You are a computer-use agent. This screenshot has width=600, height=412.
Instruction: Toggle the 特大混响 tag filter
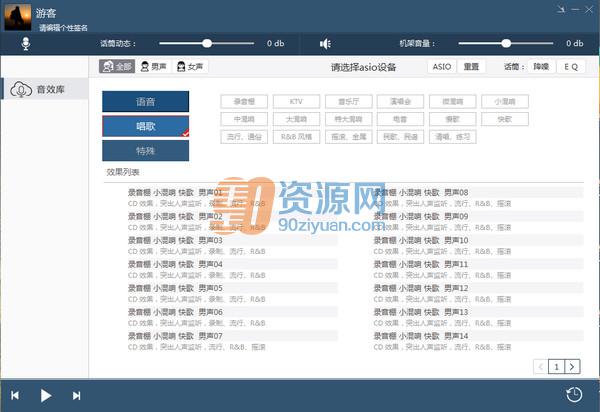(349, 119)
